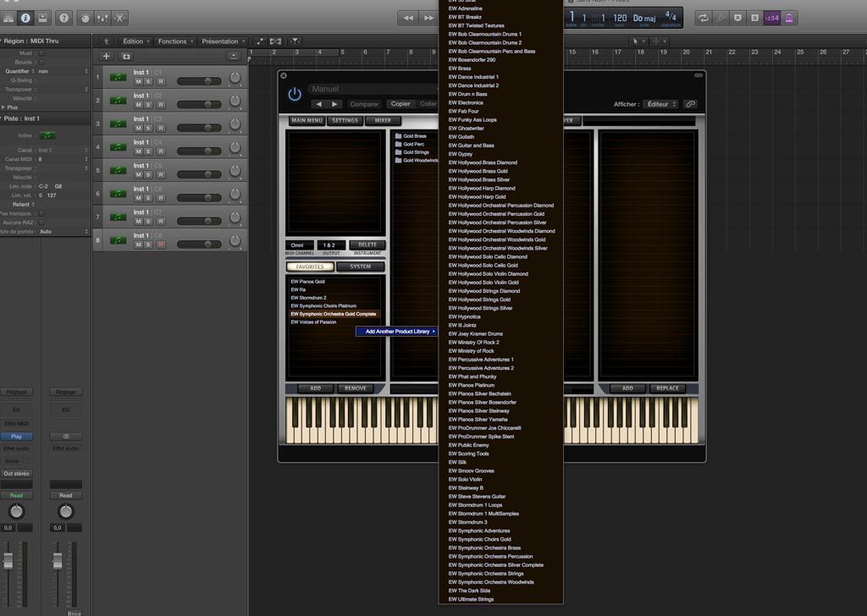This screenshot has height=616, width=867.
Task: Click Add Another Product Library menu item
Action: (397, 332)
